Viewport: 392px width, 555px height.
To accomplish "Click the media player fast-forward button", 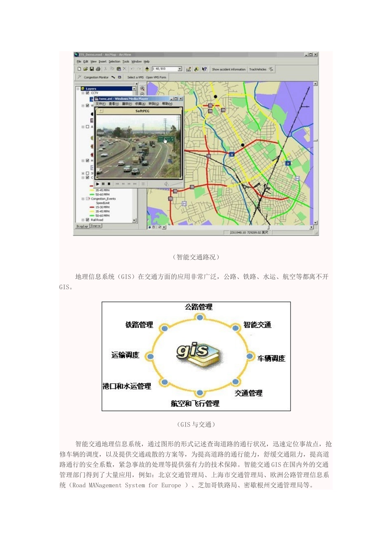I will 129,184.
